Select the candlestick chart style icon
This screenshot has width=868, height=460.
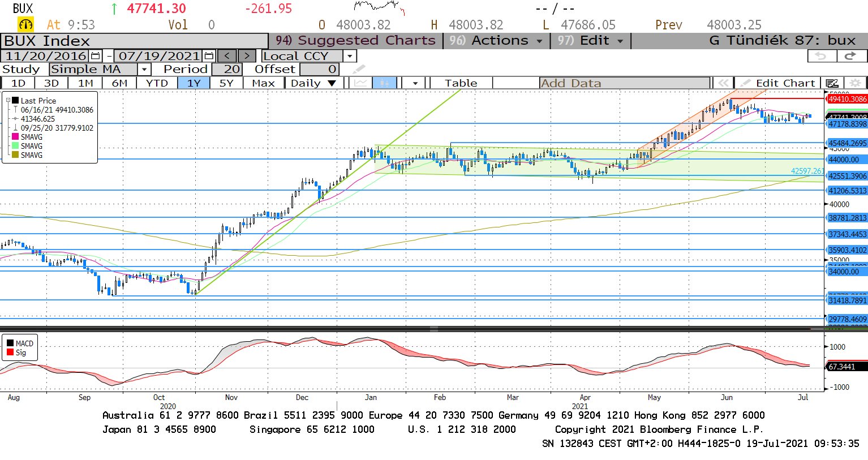(x=384, y=83)
